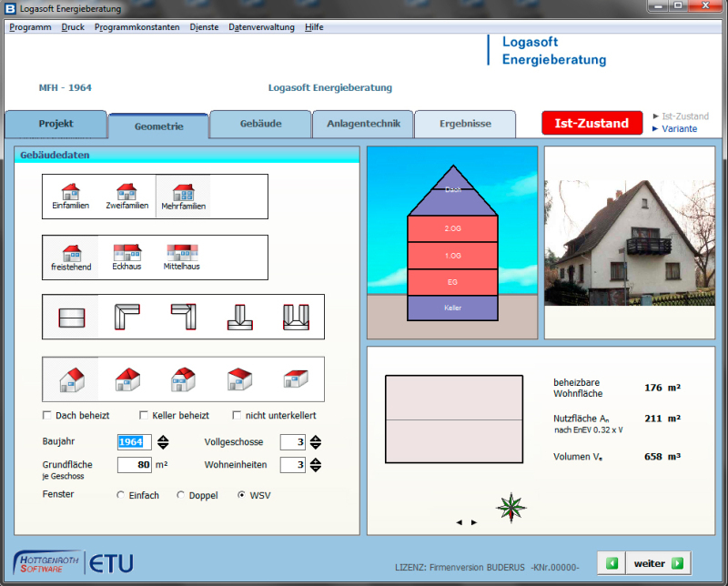The height and width of the screenshot is (586, 728).
Task: Click the green back arrow button
Action: (x=612, y=563)
